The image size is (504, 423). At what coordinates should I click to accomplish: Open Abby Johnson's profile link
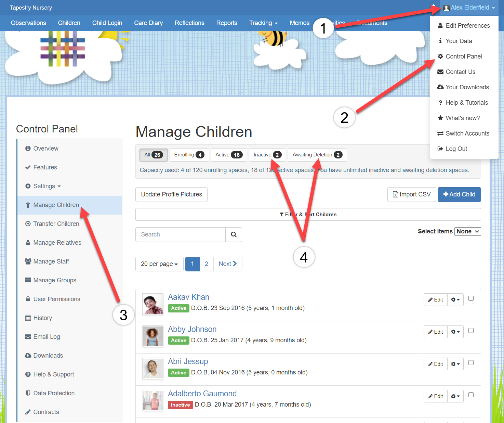tap(192, 329)
